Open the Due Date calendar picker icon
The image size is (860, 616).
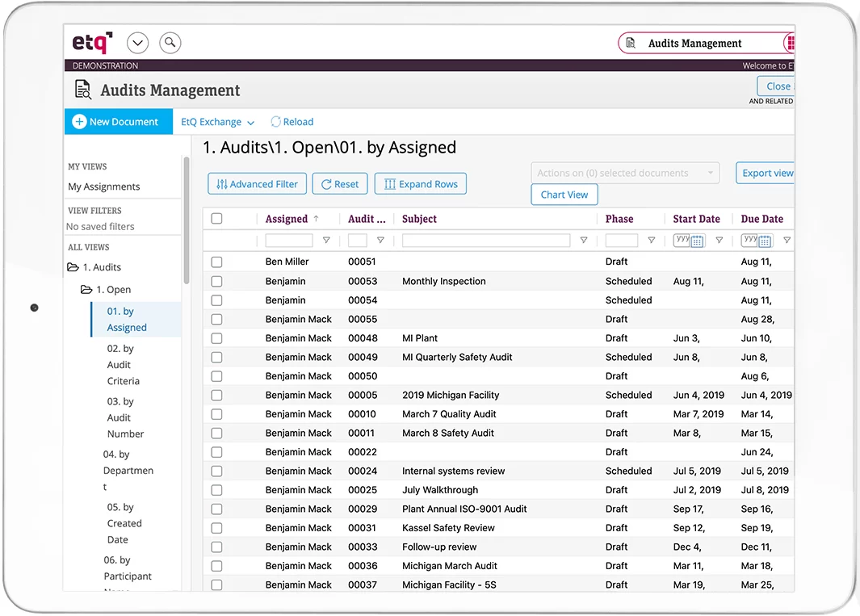coord(765,241)
